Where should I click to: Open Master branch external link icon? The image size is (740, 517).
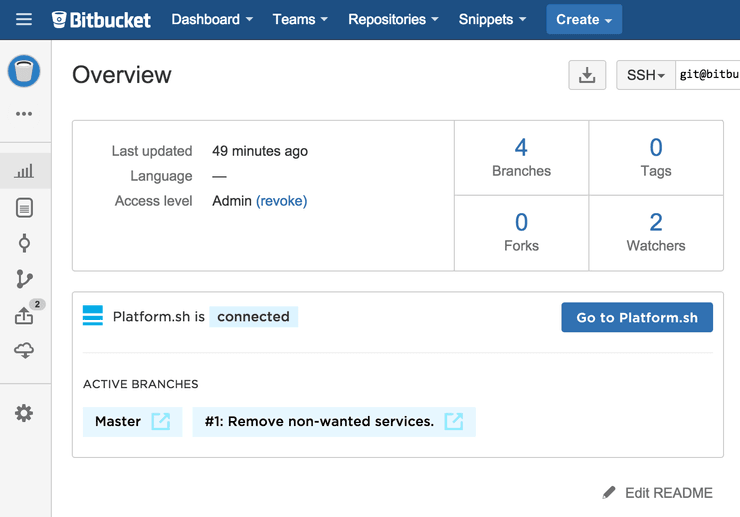(x=160, y=421)
